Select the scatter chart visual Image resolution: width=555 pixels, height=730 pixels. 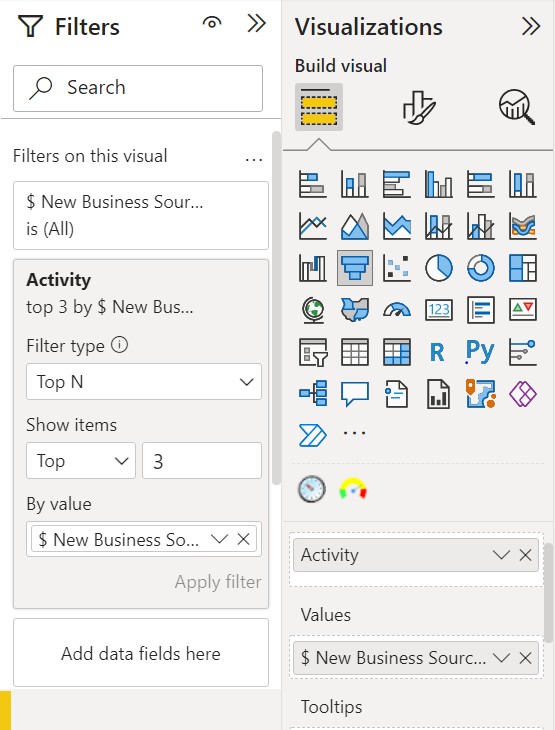tap(397, 268)
